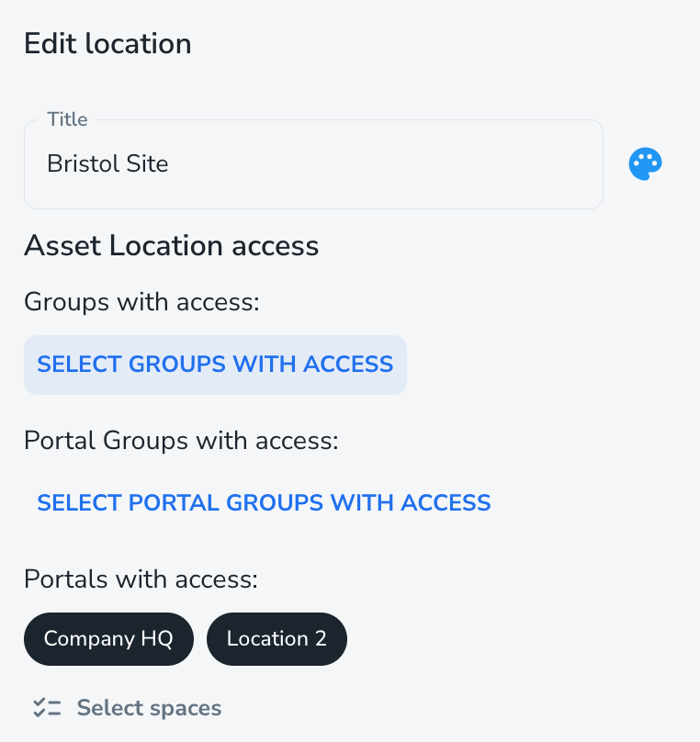Select the Company HQ portal chip

click(x=108, y=639)
